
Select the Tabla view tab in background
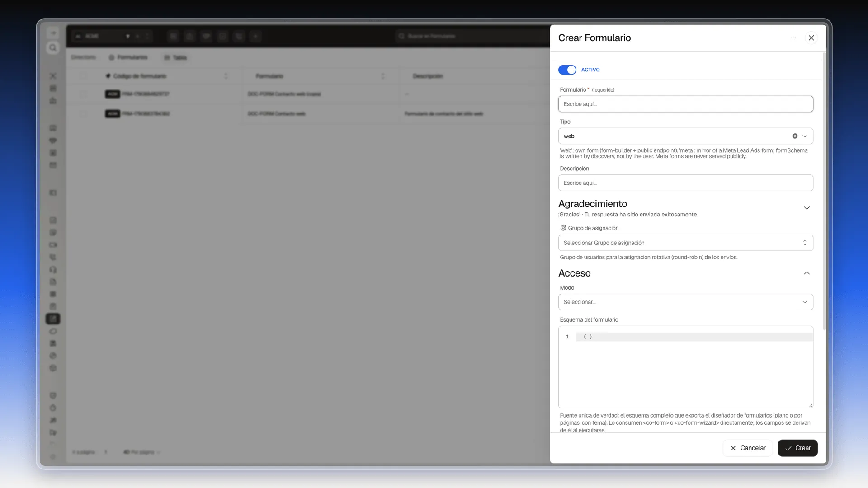[x=175, y=57]
